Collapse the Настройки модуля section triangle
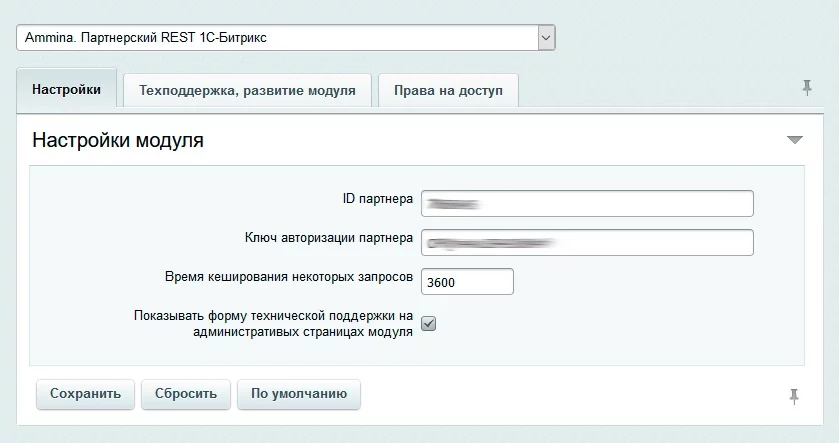The height and width of the screenshot is (443, 839). (795, 140)
